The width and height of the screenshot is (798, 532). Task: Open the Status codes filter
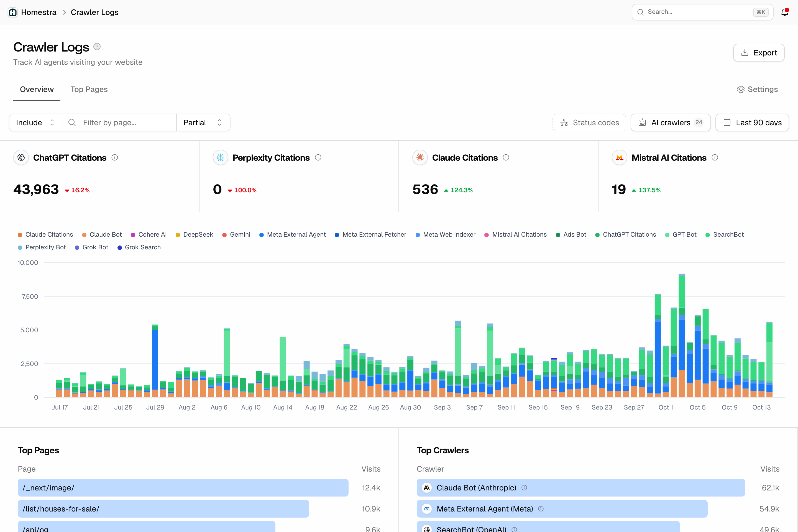(x=589, y=122)
